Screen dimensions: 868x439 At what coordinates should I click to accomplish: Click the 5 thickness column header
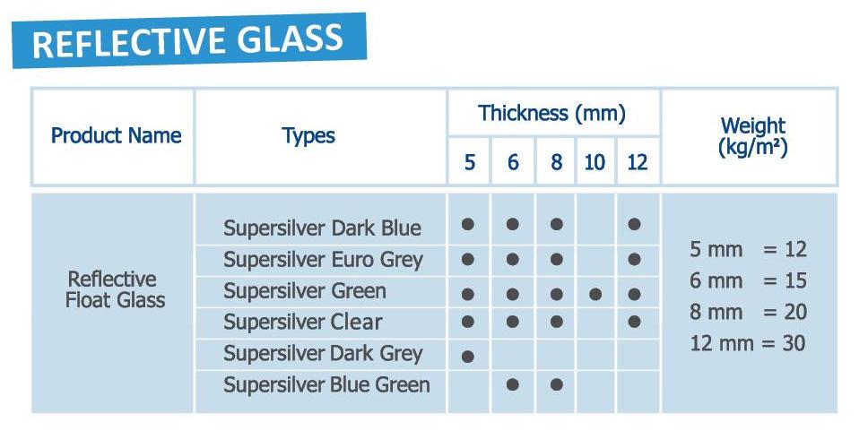(469, 163)
